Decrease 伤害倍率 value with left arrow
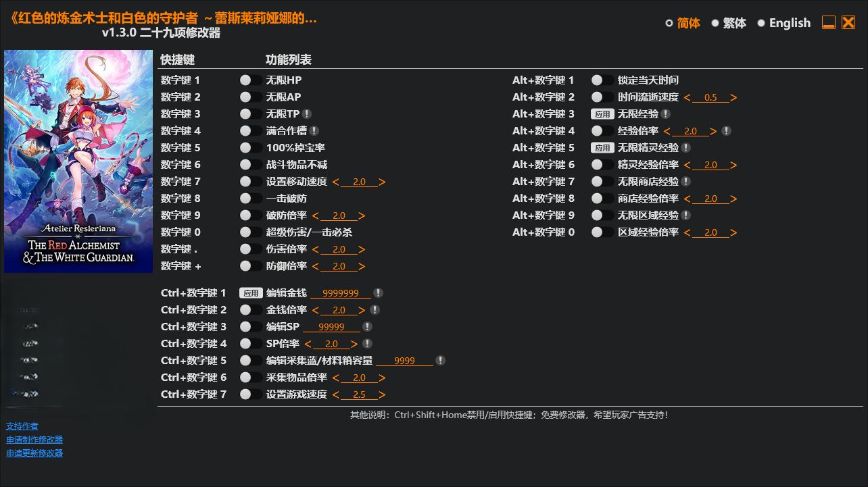The image size is (868, 487). point(315,249)
